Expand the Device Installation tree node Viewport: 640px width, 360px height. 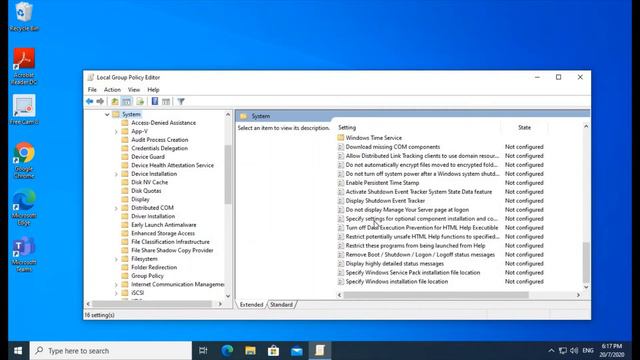coord(116,174)
